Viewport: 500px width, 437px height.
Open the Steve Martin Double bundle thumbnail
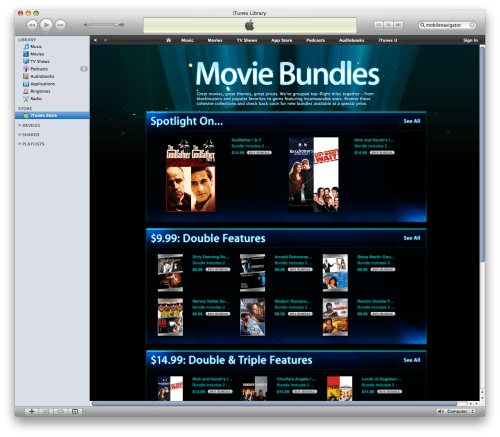(335, 273)
